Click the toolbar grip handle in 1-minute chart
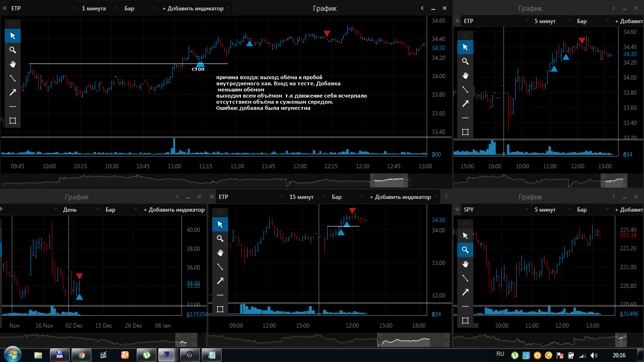 click(x=13, y=24)
